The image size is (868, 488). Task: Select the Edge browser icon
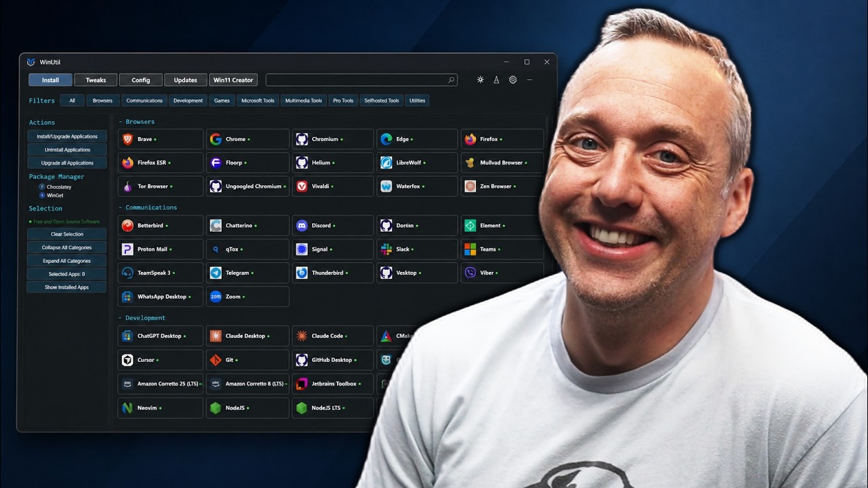(386, 139)
